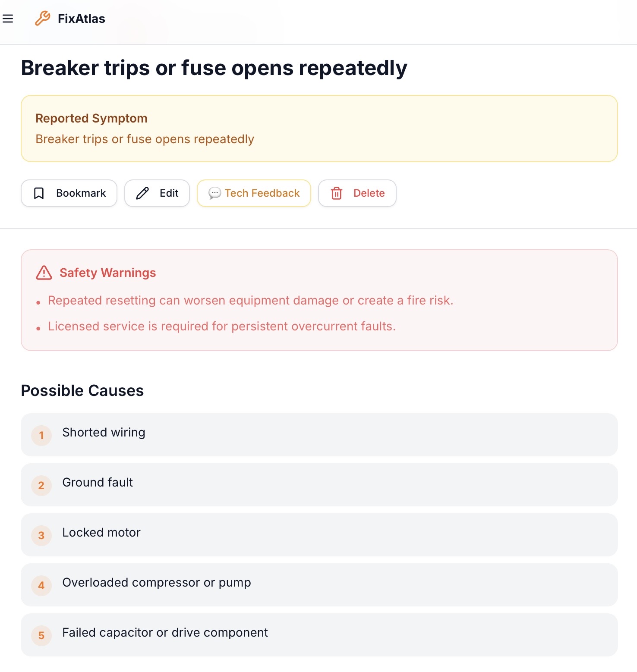
Task: Select Failed capacitor or drive component
Action: [165, 633]
